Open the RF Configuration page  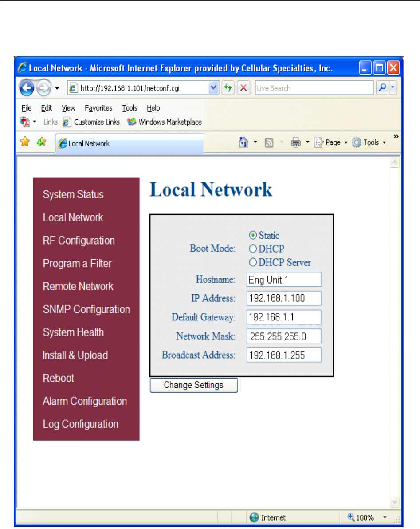[x=79, y=240]
